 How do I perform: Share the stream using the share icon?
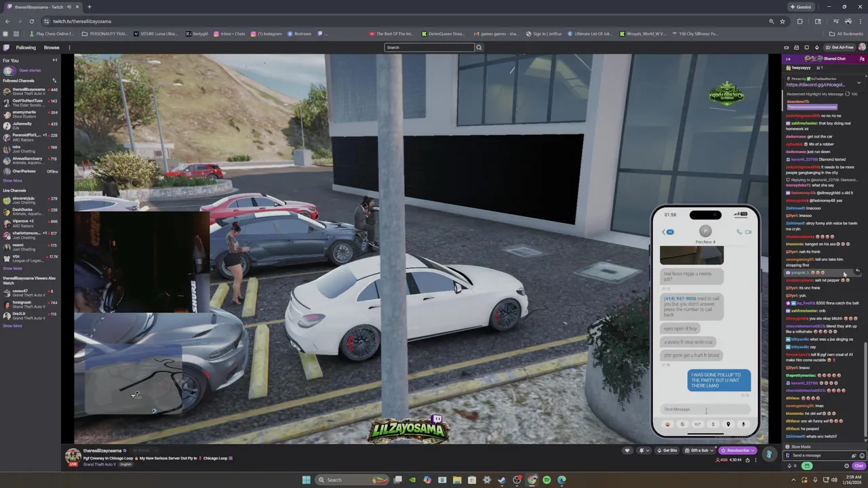point(747,460)
